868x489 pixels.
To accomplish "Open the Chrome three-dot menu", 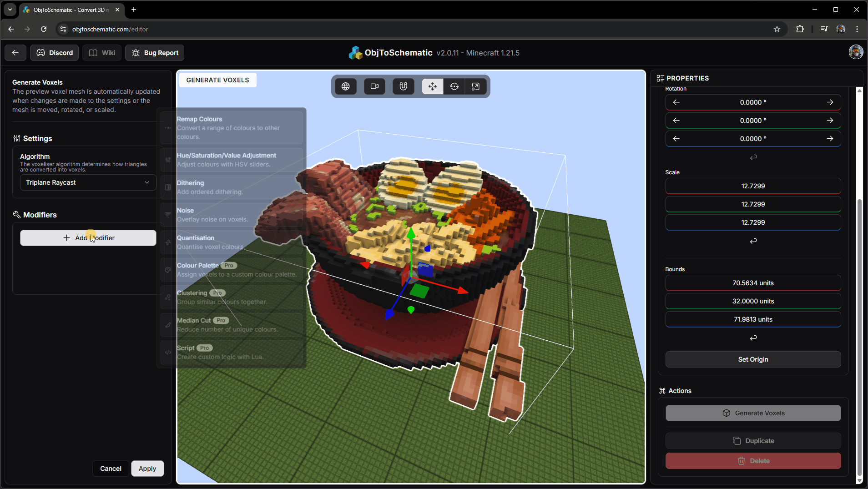I will click(857, 29).
